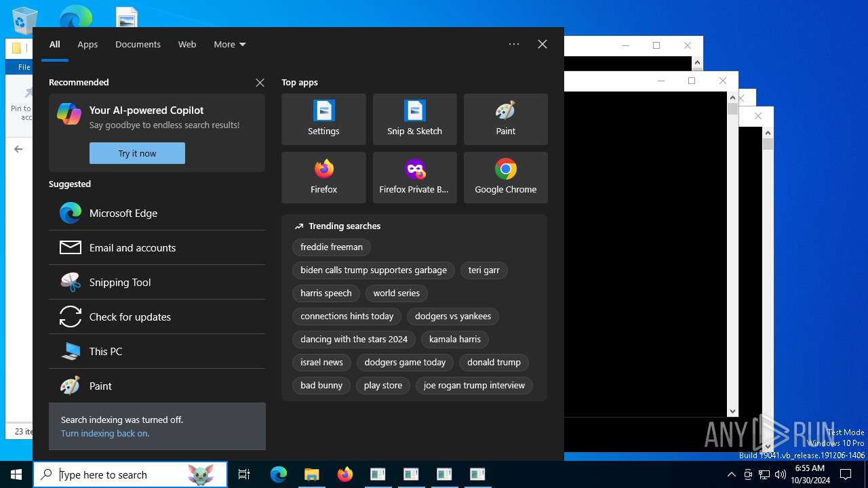Search 'biden calls trump supporters garbage'
868x488 pixels.
(x=374, y=270)
